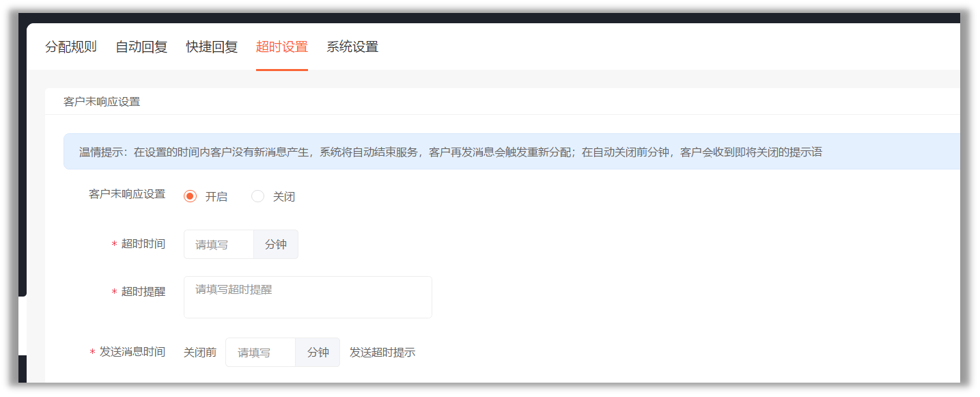This screenshot has height=397, width=980.
Task: Select the active 超时设置 tab
Action: [x=282, y=47]
